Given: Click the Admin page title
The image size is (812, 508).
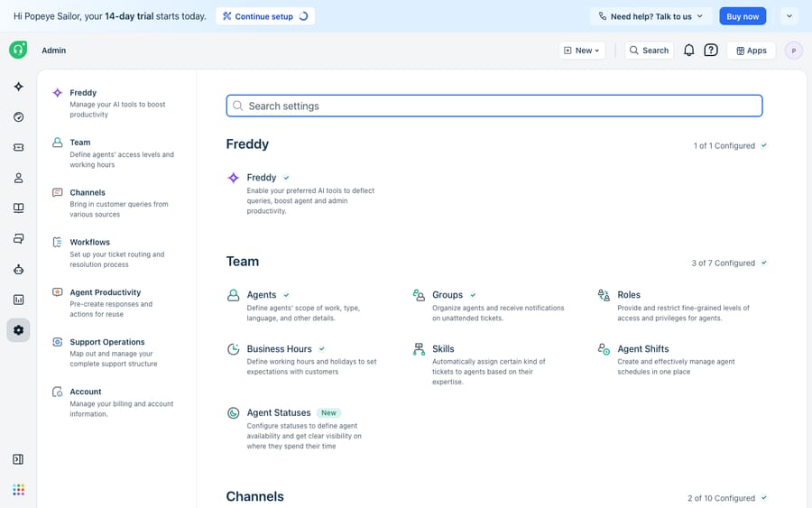Looking at the screenshot, I should point(54,51).
